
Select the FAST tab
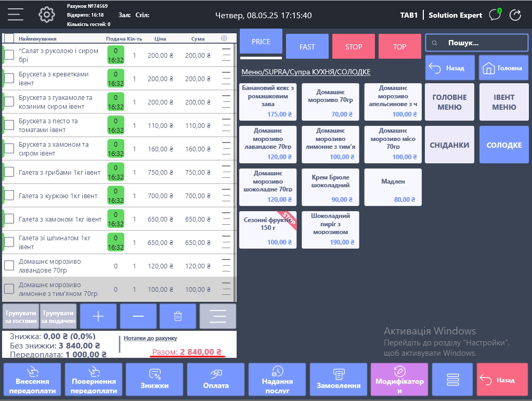[x=307, y=47]
